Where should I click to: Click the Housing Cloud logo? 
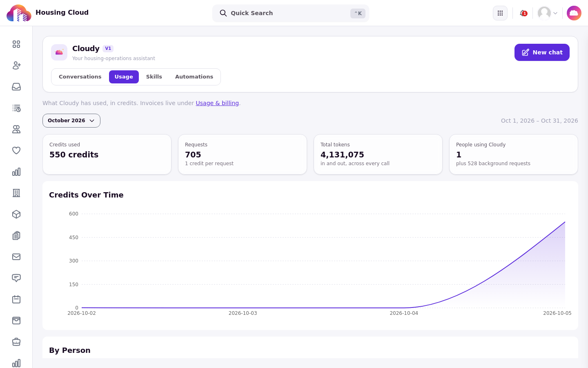19,13
